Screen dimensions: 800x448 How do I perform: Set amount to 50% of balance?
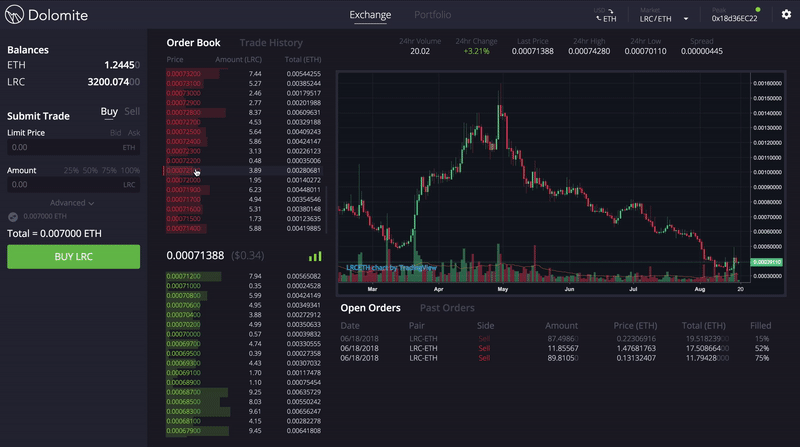(90, 170)
